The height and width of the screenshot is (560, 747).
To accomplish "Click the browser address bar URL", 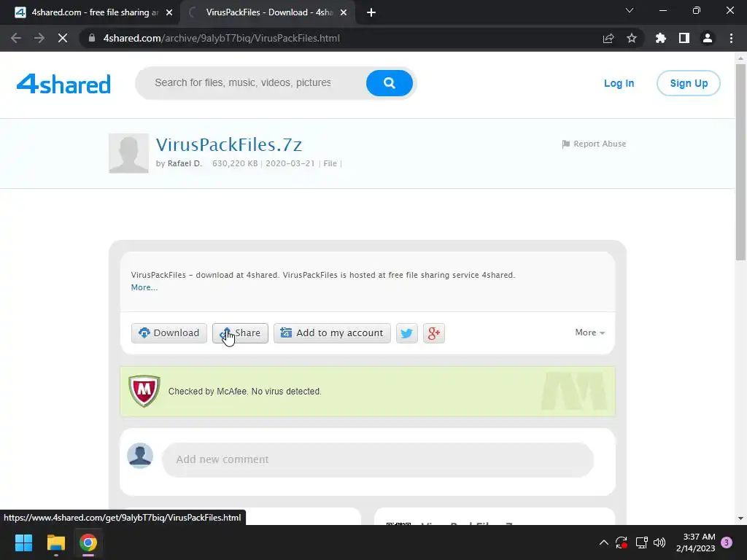I will (x=222, y=38).
